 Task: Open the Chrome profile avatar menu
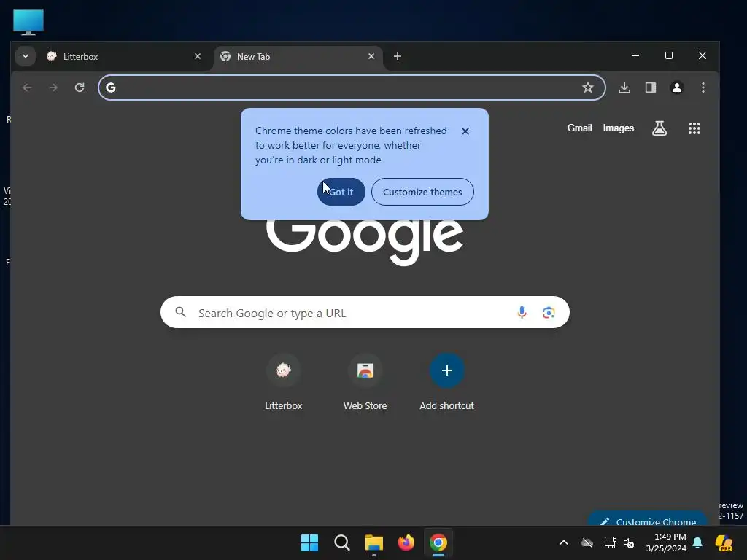click(x=676, y=87)
